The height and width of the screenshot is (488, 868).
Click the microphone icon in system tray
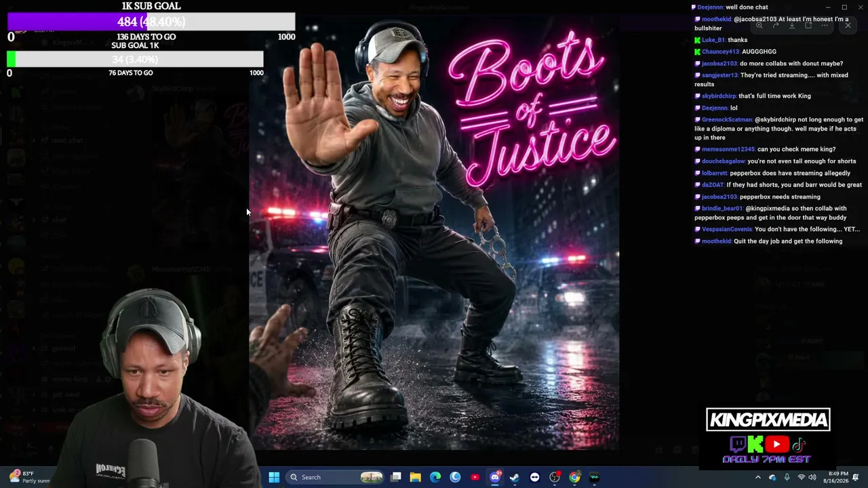(787, 477)
